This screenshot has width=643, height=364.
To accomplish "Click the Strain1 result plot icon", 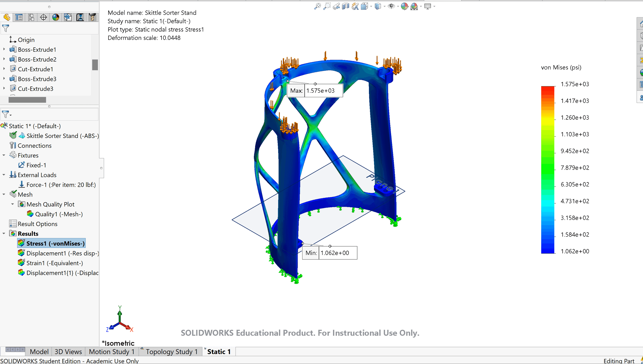I will click(21, 263).
